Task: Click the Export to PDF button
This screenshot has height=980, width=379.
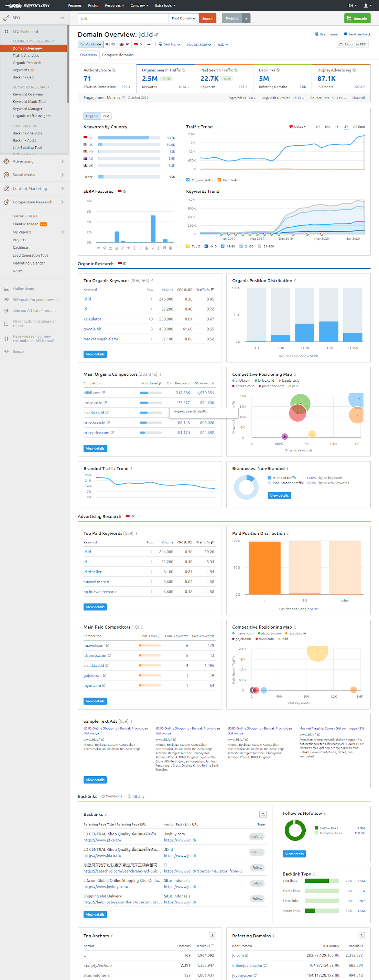Action: click(x=353, y=45)
